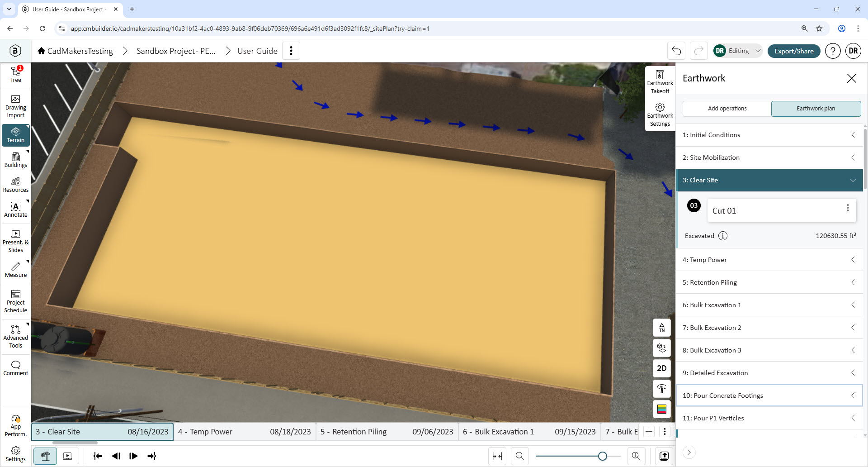
Task: Open the Project Schedule panel
Action: (15, 301)
